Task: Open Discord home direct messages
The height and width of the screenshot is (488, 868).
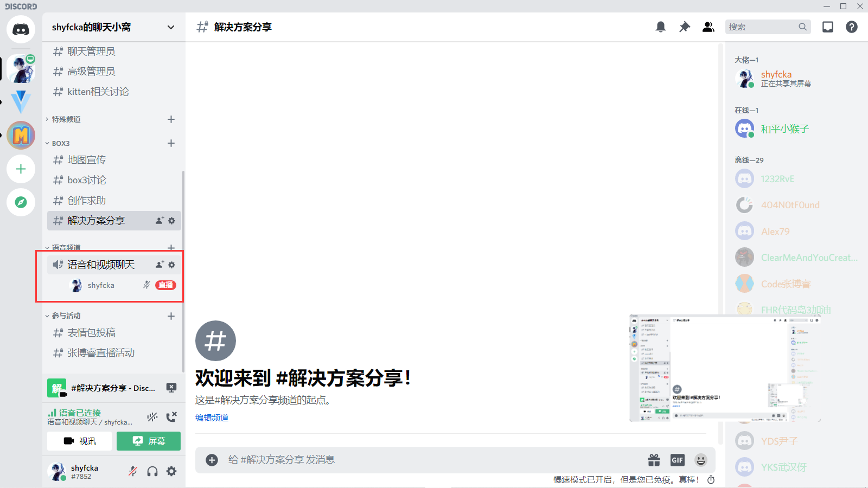Action: (x=21, y=29)
